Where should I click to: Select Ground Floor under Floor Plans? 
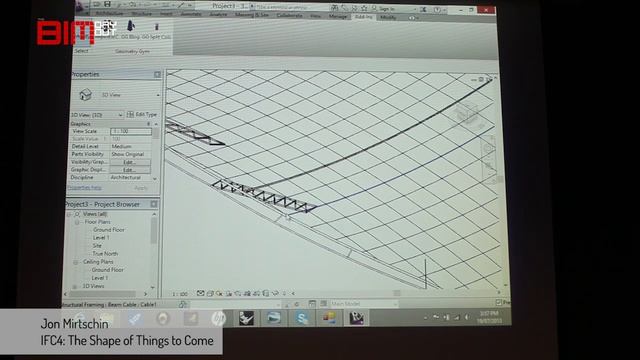point(109,230)
